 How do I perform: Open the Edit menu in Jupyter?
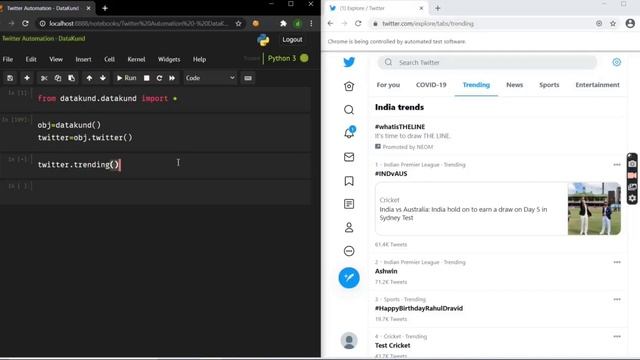(x=31, y=59)
